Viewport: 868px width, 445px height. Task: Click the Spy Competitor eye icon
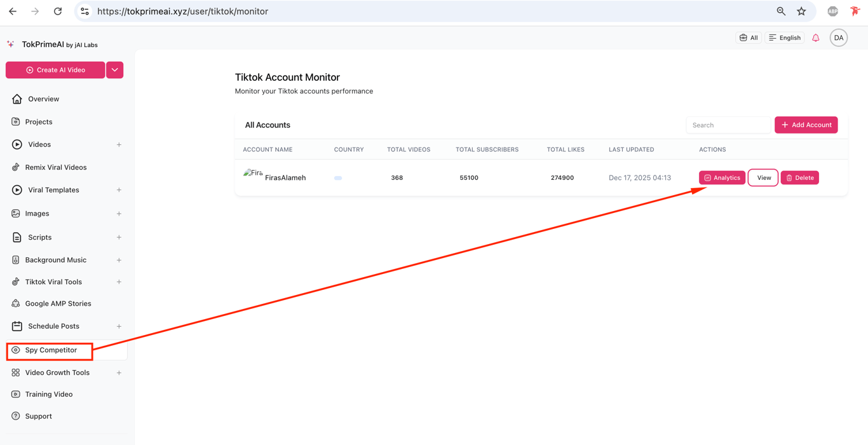click(x=16, y=350)
